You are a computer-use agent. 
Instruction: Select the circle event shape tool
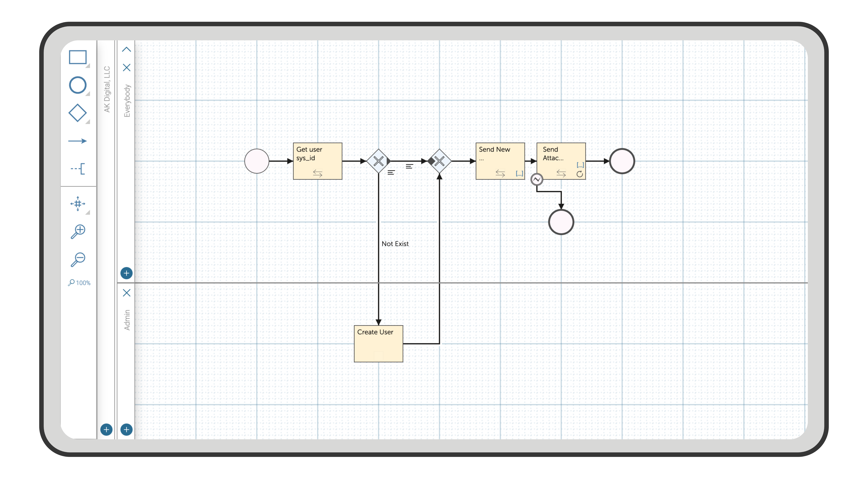point(78,85)
